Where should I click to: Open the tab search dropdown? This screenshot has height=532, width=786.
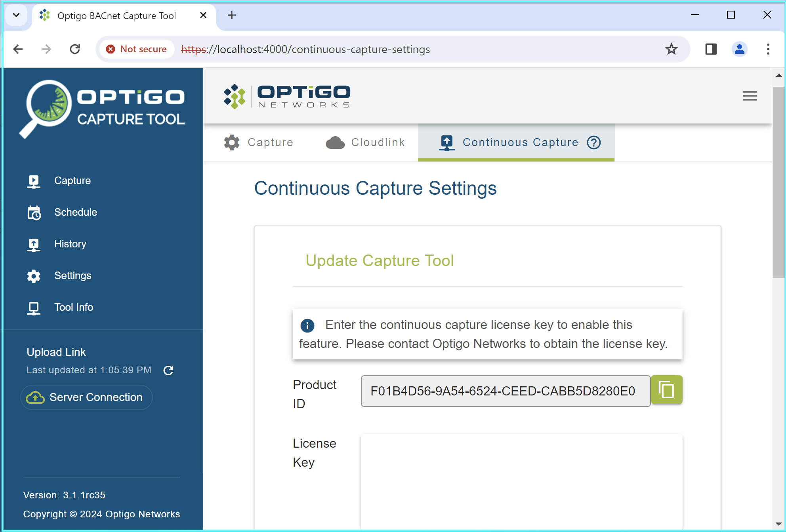[16, 15]
